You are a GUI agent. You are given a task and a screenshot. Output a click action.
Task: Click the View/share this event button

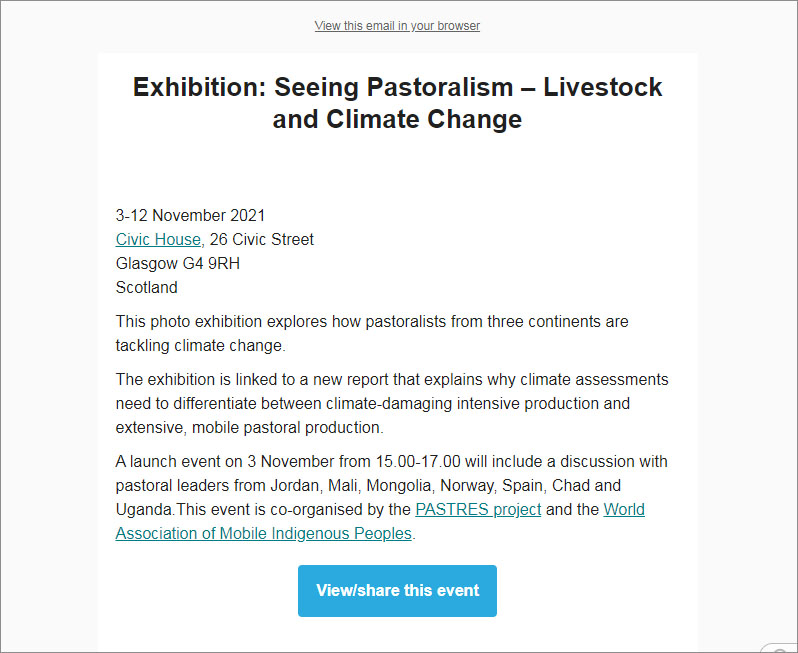click(397, 590)
